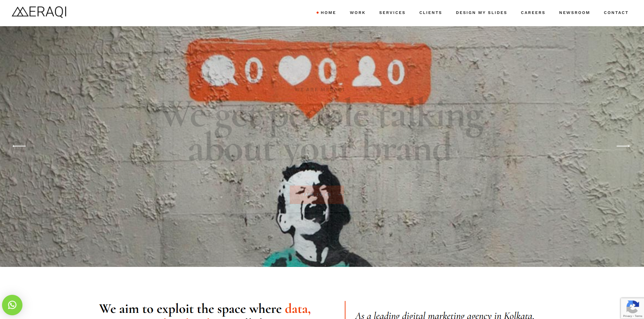Go to the Contact page
The width and height of the screenshot is (644, 319).
coord(616,13)
